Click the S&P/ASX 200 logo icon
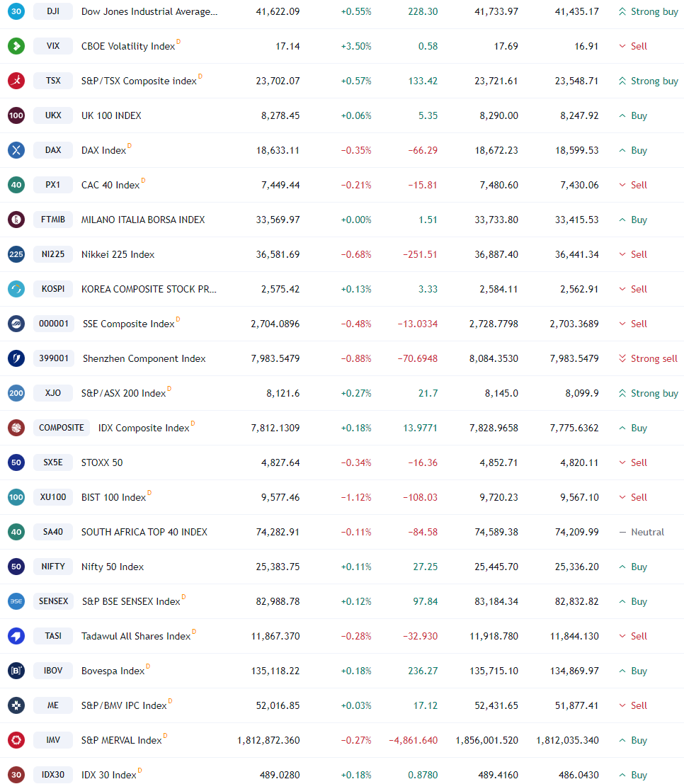684x784 pixels. (x=16, y=393)
